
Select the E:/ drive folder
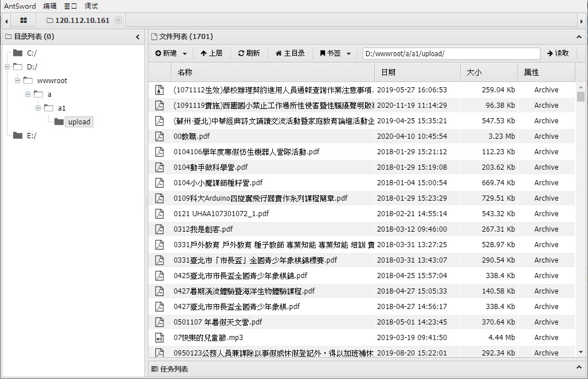[x=25, y=135]
